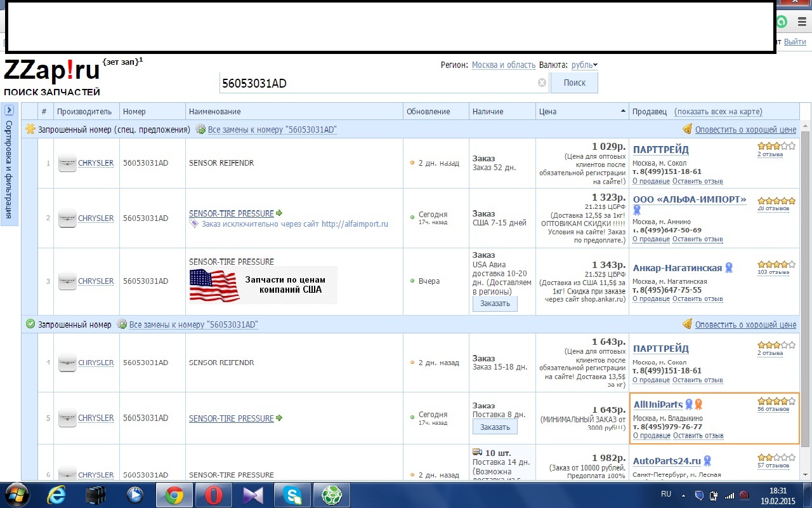This screenshot has width=812, height=508.
Task: Sort by the 'Обновление' column header
Action: click(x=429, y=111)
